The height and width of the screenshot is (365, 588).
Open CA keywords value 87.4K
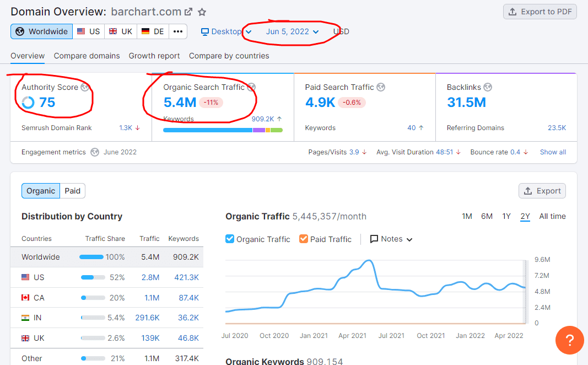click(188, 298)
